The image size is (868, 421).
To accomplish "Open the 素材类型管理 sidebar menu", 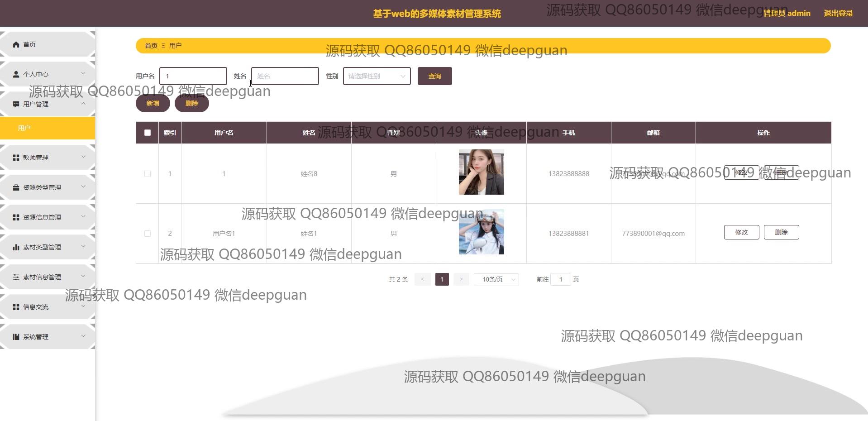I will [48, 247].
